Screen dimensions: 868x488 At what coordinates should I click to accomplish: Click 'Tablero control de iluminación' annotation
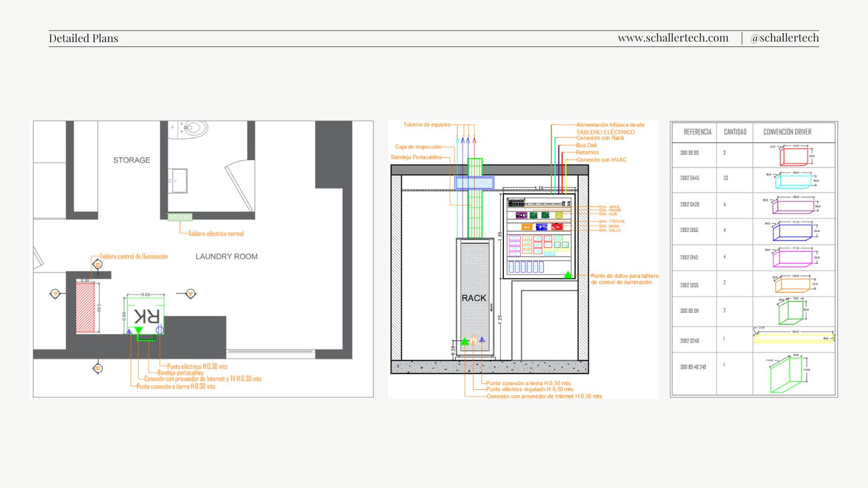click(134, 257)
